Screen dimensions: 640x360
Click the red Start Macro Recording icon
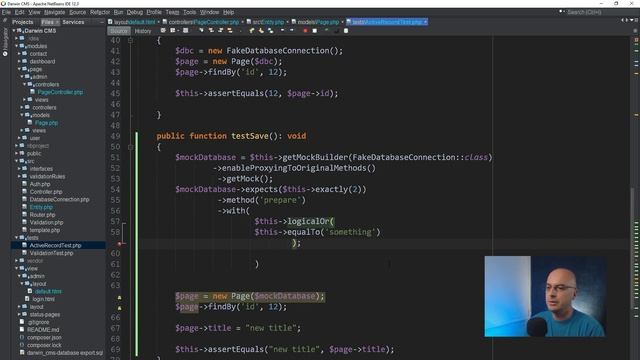coord(305,31)
